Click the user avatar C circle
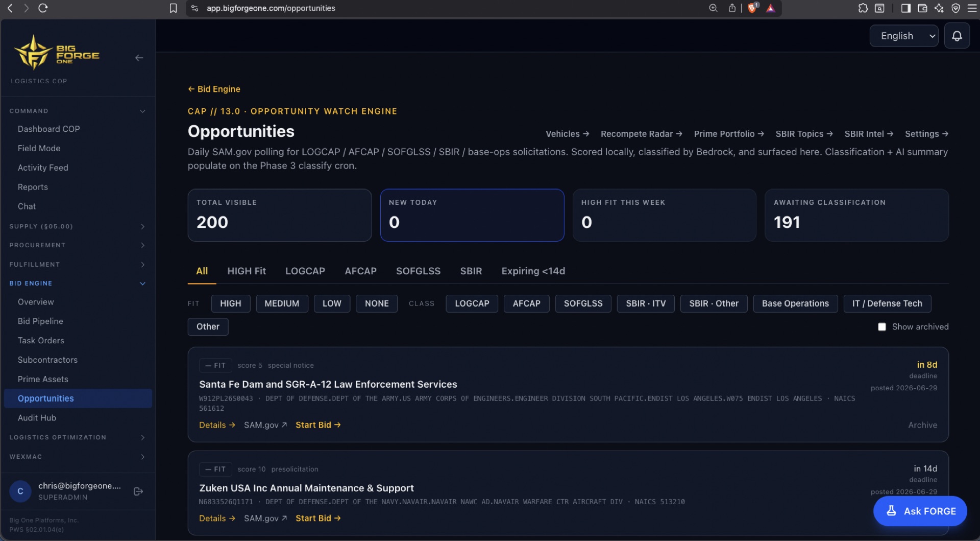Screen dimensions: 980x541 [x=20, y=491]
